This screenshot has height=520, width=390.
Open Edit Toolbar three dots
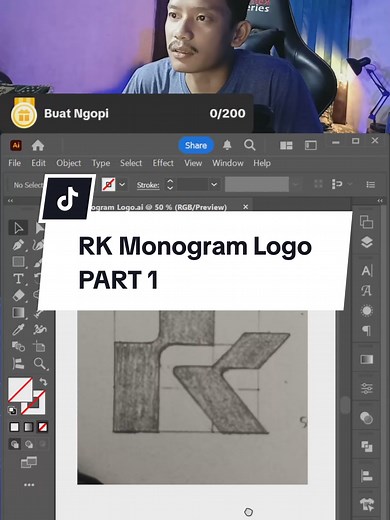point(29,485)
